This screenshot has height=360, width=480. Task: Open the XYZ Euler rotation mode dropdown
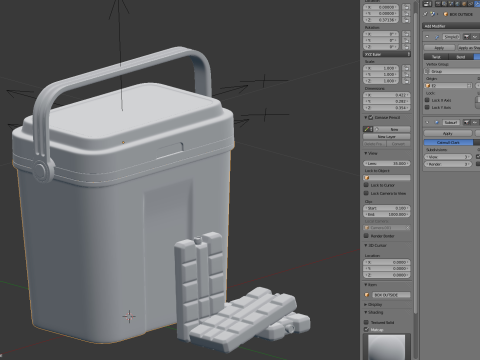click(x=387, y=54)
